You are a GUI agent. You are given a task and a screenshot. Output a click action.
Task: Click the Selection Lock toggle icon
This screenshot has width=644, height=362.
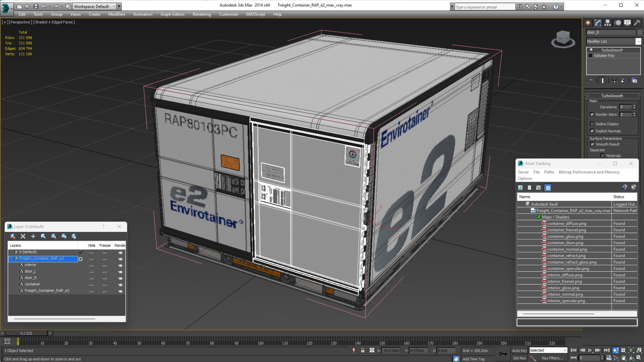[363, 350]
